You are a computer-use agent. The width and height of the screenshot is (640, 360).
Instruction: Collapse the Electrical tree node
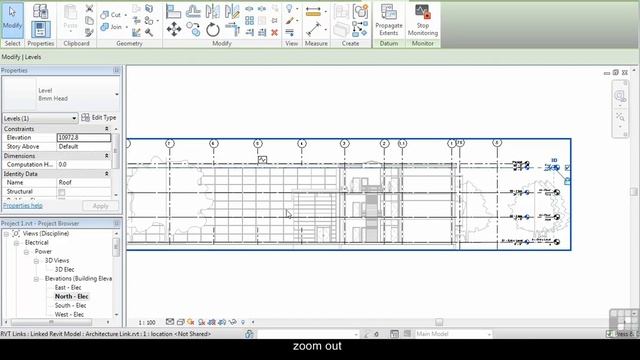[16, 243]
